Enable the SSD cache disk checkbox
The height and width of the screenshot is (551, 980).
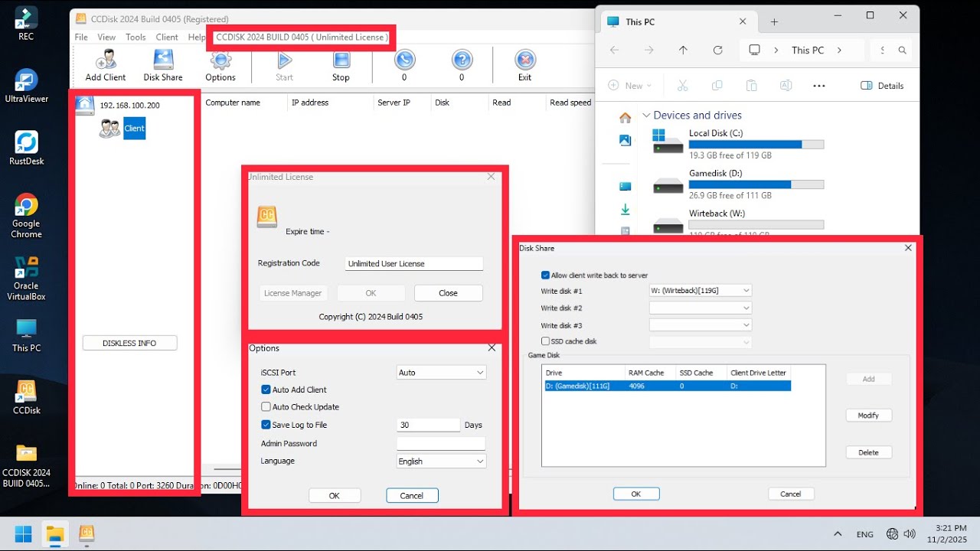coord(545,341)
